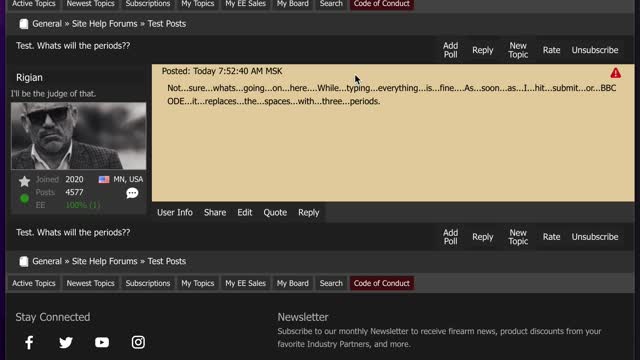Open User Info under the post

[x=175, y=213]
